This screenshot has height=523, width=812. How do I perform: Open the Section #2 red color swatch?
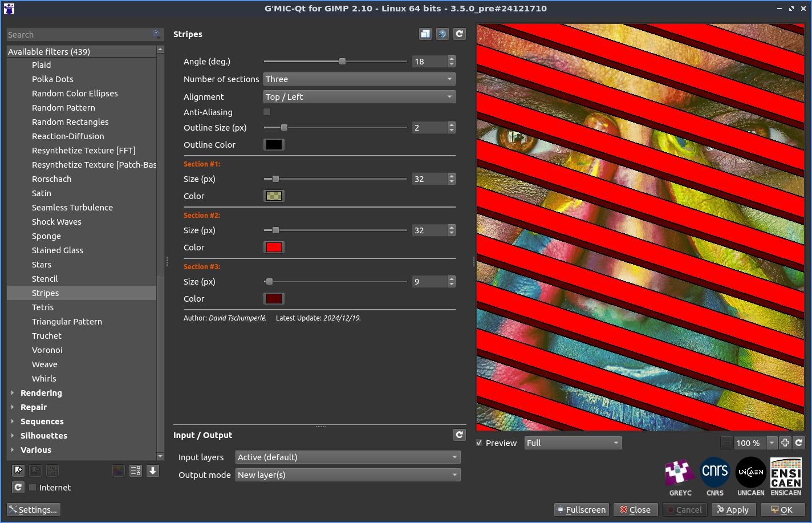click(x=274, y=248)
